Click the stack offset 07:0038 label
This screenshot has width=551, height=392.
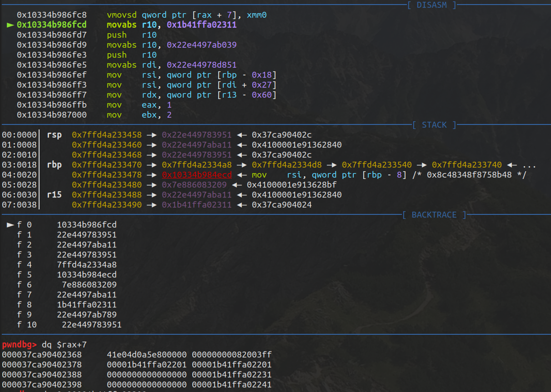(19, 205)
